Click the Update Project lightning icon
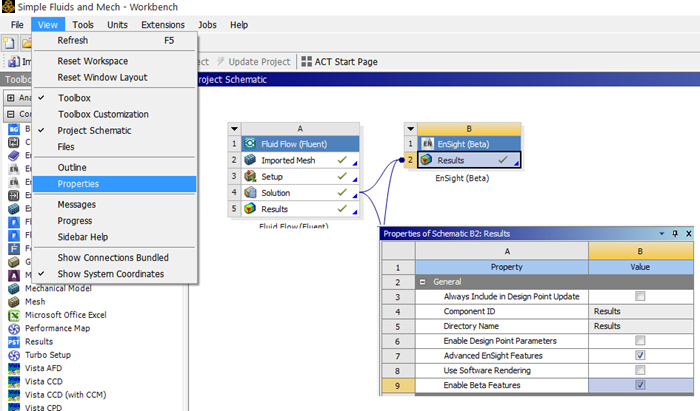700x411 pixels. point(221,61)
